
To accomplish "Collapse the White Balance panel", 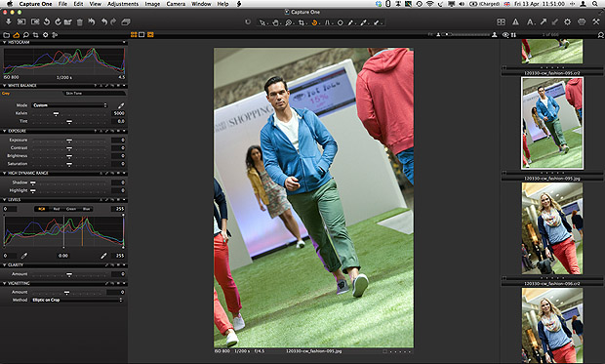I will [5, 85].
